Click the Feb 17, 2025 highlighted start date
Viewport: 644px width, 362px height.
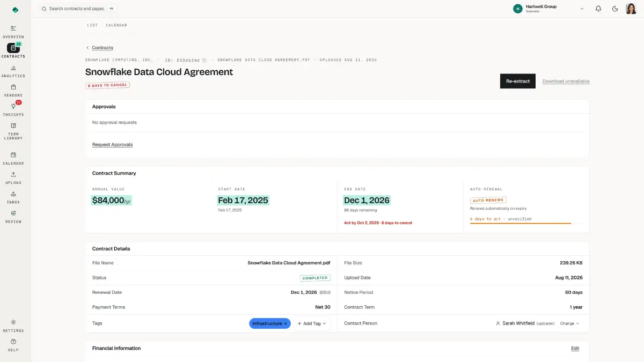(243, 201)
